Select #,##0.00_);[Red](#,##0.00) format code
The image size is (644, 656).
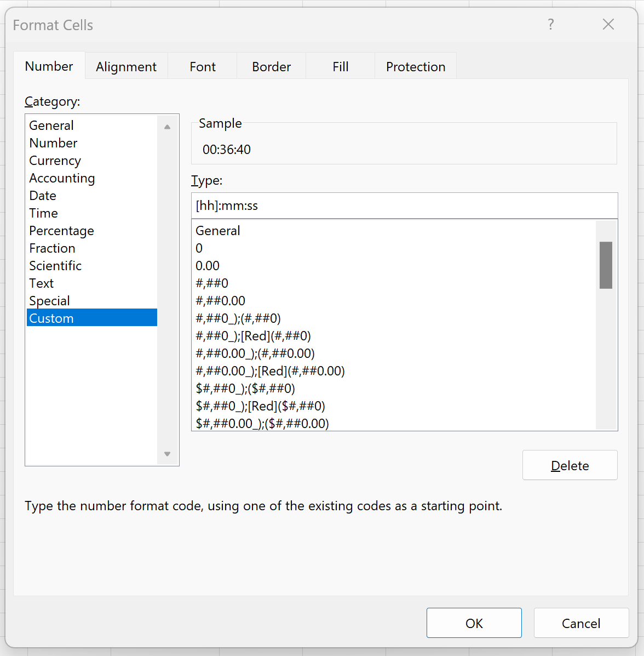tap(394, 371)
